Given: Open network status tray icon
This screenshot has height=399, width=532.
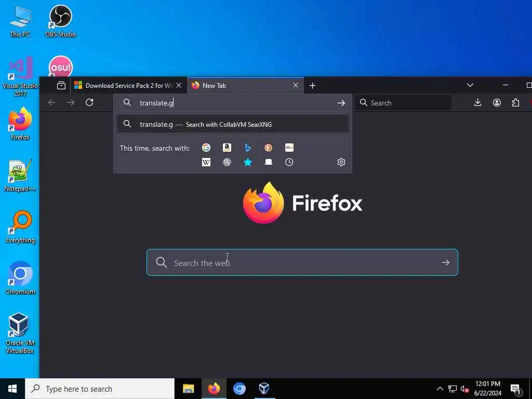Looking at the screenshot, I should click(x=453, y=389).
